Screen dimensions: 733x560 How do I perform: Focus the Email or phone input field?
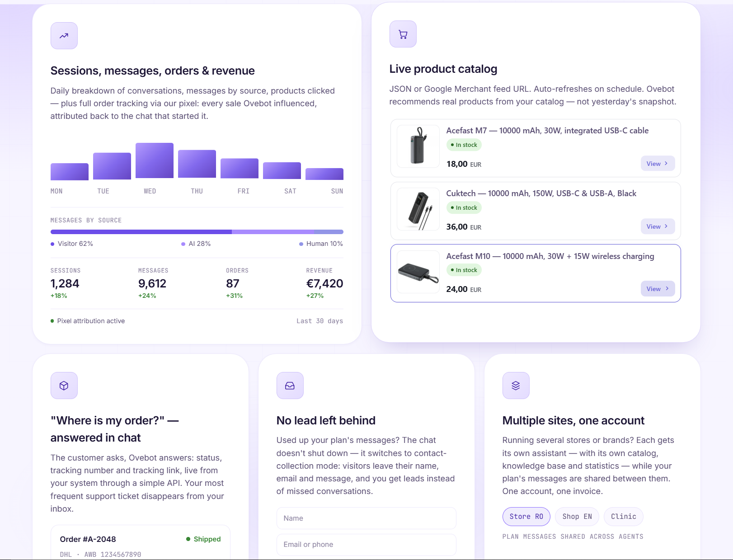tap(366, 545)
